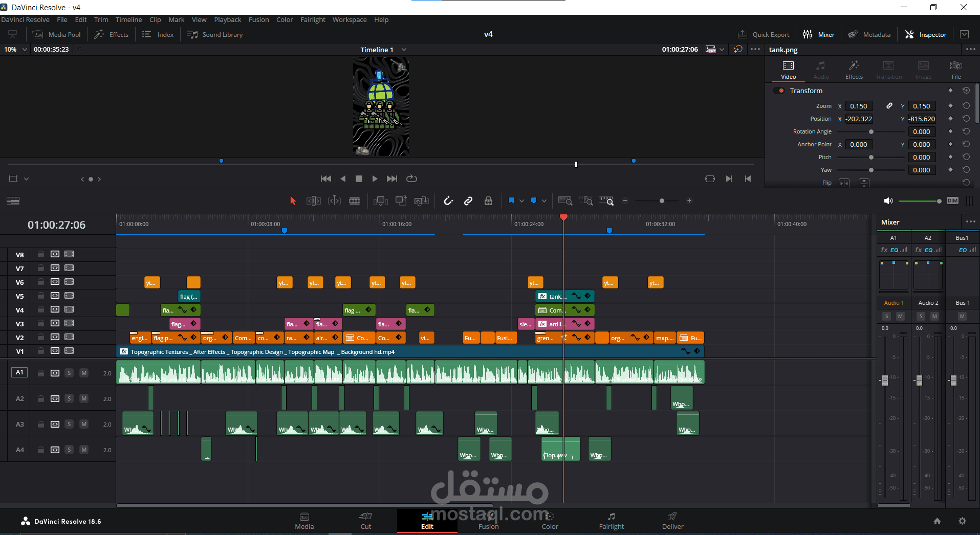Open the Fusion menu
The image size is (980, 535).
point(258,19)
